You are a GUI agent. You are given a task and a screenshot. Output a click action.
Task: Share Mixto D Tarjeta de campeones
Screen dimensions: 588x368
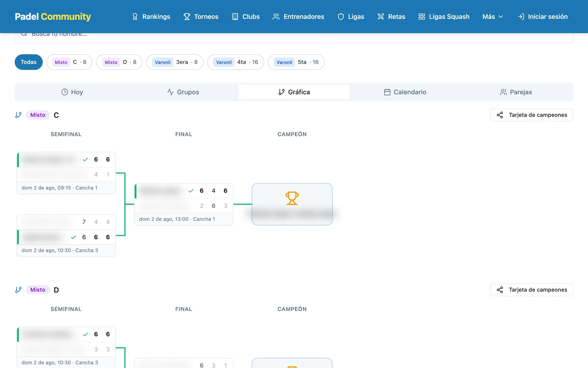(x=532, y=290)
